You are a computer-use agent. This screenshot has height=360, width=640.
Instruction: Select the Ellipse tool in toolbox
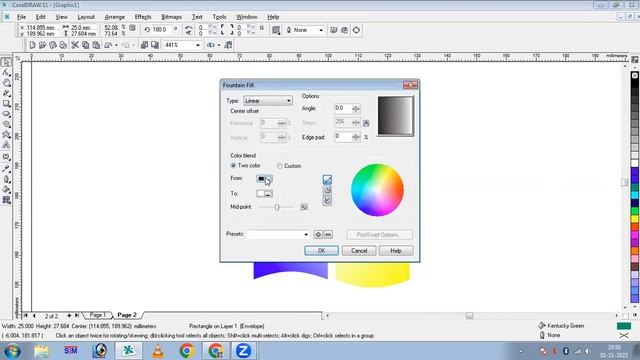[x=6, y=114]
